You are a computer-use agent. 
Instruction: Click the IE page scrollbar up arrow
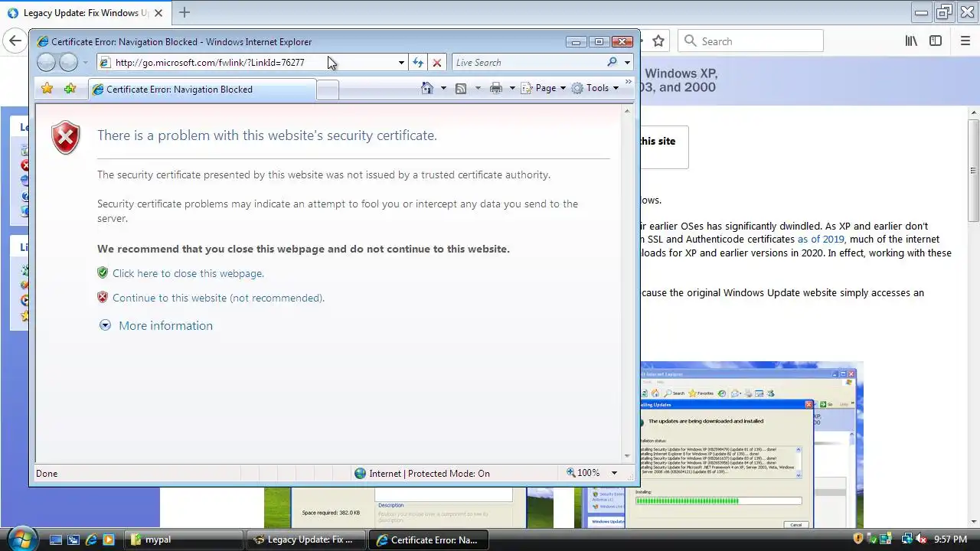coord(627,112)
